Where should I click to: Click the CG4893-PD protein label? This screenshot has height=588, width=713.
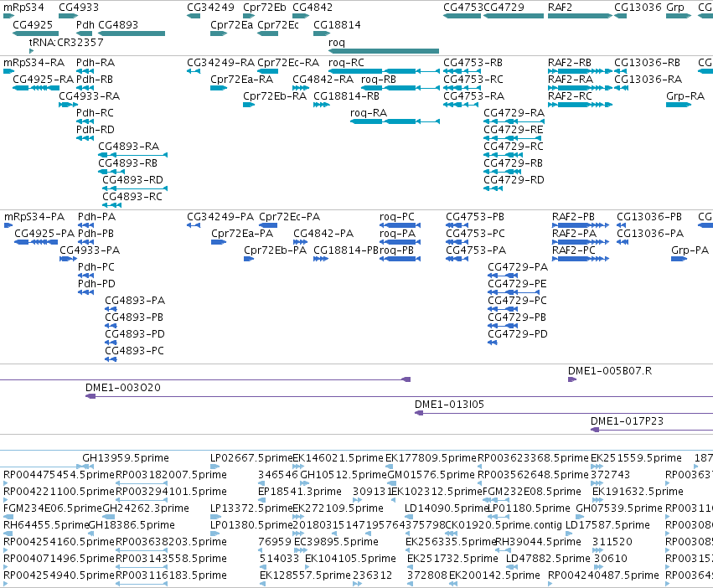(x=135, y=334)
